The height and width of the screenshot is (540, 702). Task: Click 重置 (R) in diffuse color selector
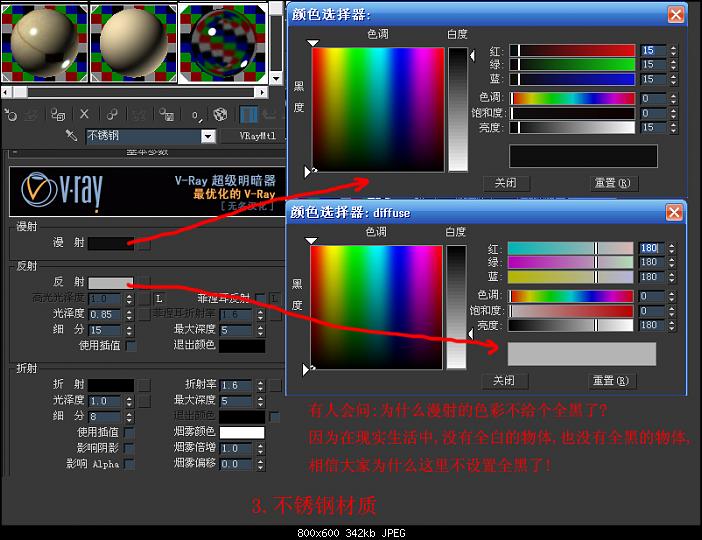coord(611,381)
